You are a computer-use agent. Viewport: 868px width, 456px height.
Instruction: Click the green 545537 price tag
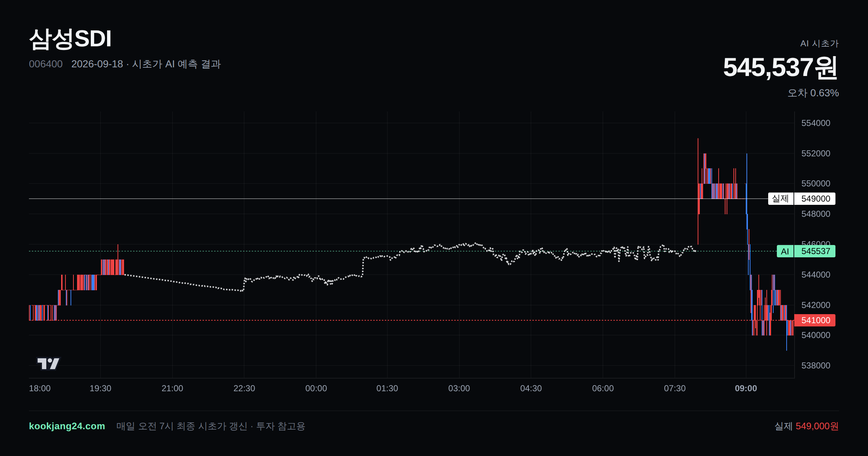pos(815,251)
